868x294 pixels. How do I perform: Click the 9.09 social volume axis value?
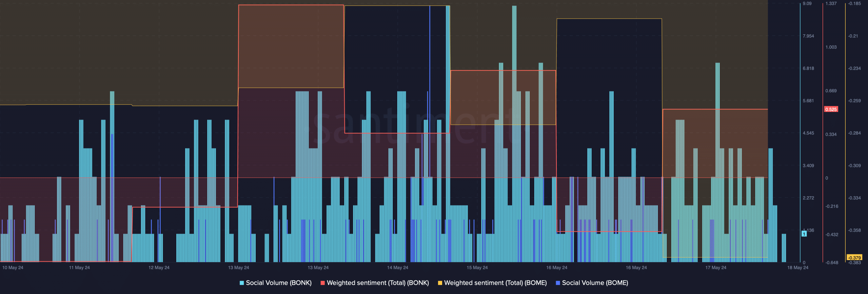[807, 3]
